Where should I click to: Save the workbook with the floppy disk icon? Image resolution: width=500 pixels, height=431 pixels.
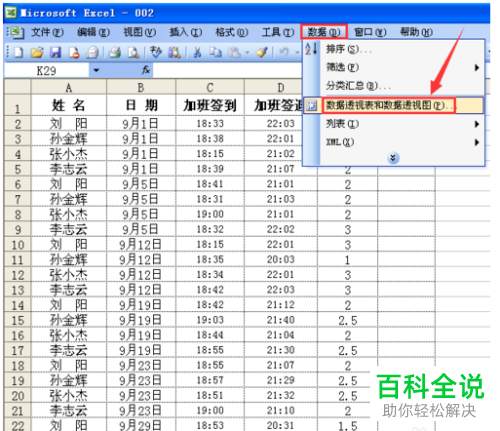(55, 52)
